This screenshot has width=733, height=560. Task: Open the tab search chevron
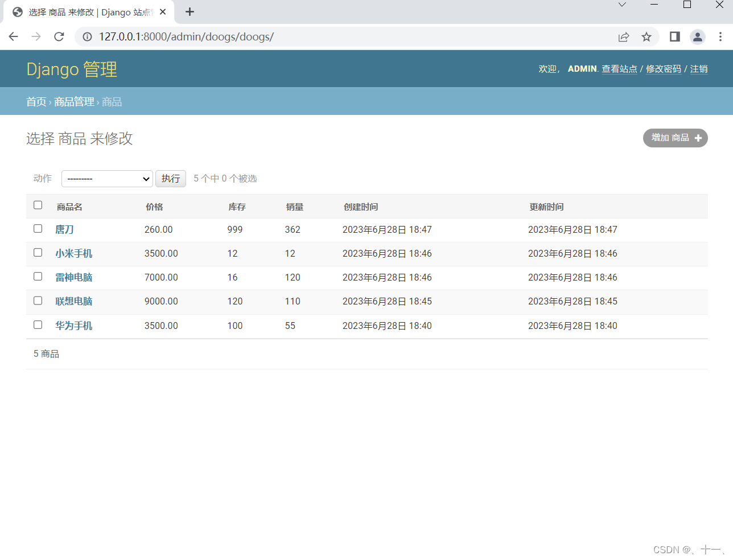(622, 5)
